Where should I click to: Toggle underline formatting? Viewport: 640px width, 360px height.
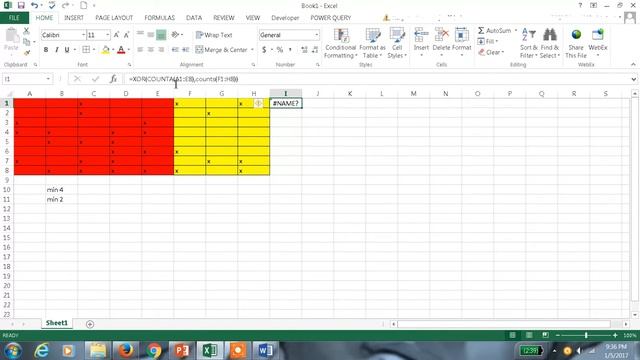click(67, 50)
